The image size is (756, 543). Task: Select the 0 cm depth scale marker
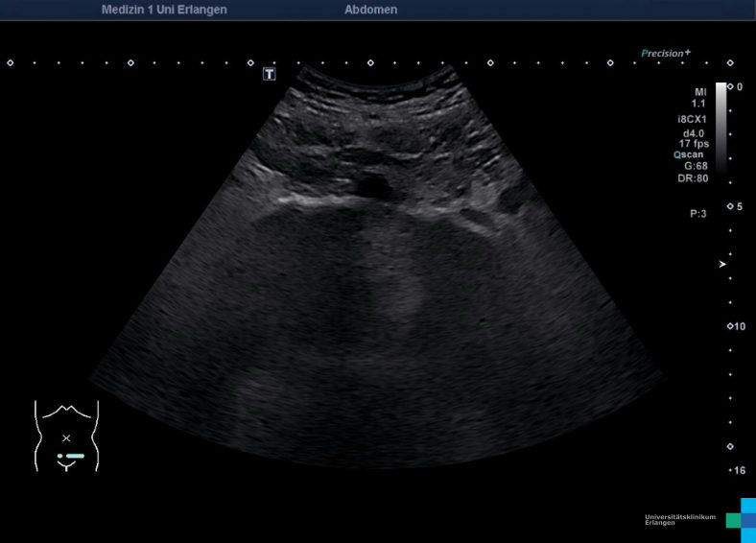735,86
